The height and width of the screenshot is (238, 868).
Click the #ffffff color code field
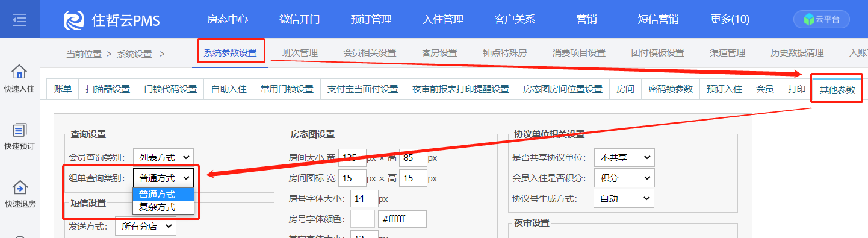pos(402,219)
